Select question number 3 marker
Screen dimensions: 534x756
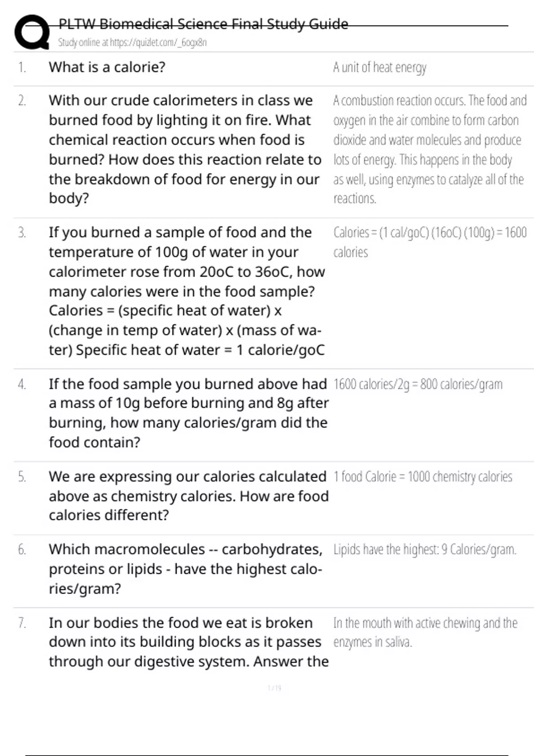click(x=22, y=233)
